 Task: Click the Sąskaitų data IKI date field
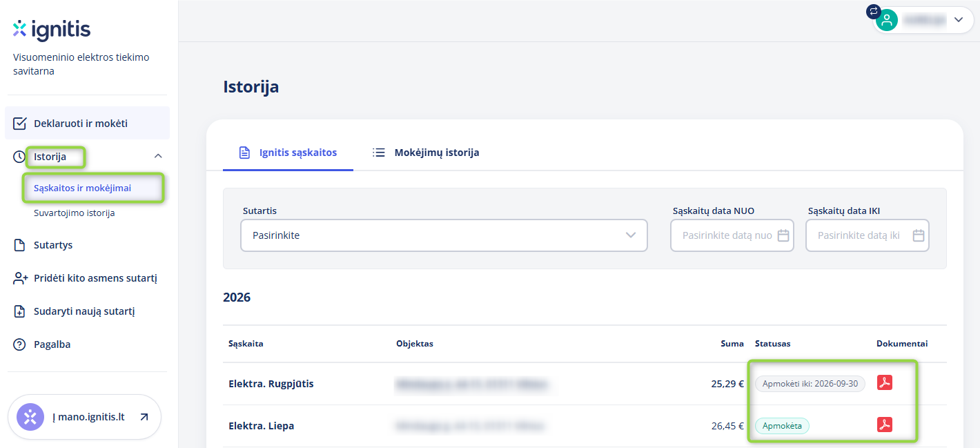(868, 235)
